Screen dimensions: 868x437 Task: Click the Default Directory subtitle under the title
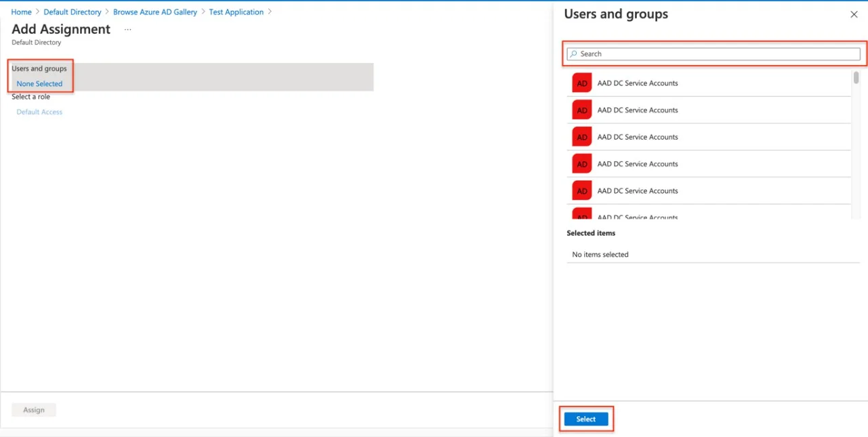pyautogui.click(x=37, y=43)
